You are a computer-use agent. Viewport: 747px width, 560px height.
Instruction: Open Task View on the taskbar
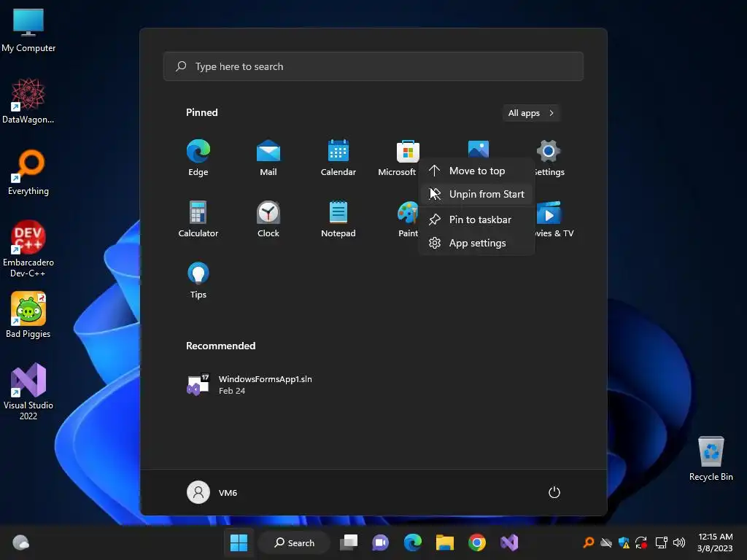[x=349, y=542]
